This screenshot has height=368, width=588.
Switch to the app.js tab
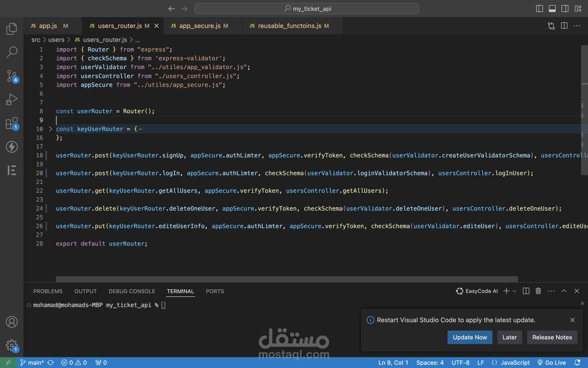coord(53,26)
